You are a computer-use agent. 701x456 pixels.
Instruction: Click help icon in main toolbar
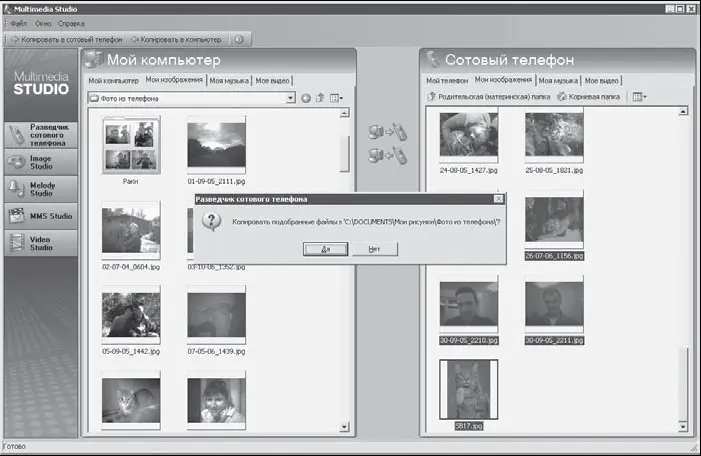(239, 39)
